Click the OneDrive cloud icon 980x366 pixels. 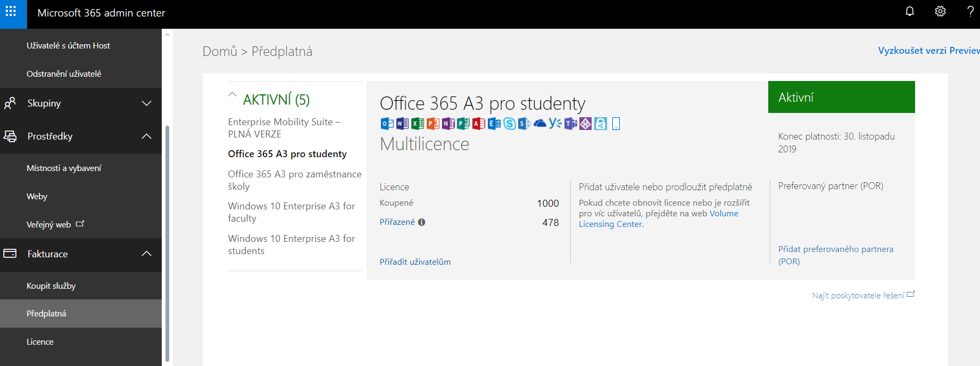click(x=540, y=124)
